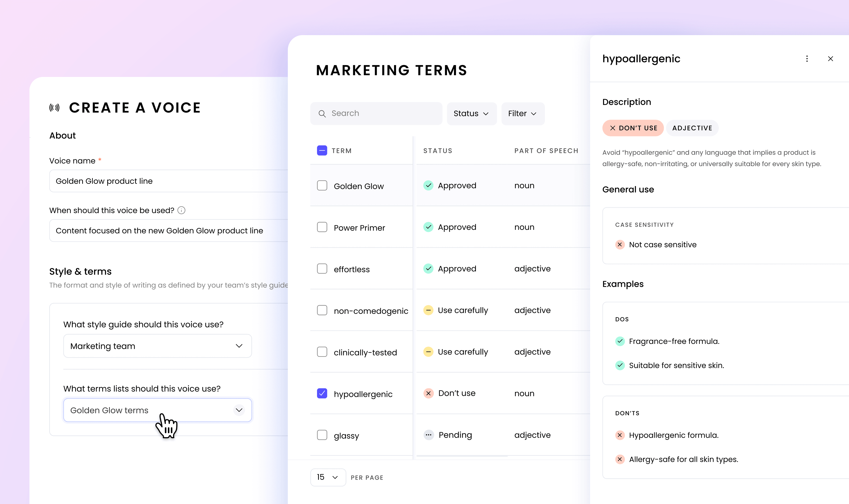The height and width of the screenshot is (504, 849).
Task: Sort by the Part of Speech column header
Action: [x=546, y=151]
